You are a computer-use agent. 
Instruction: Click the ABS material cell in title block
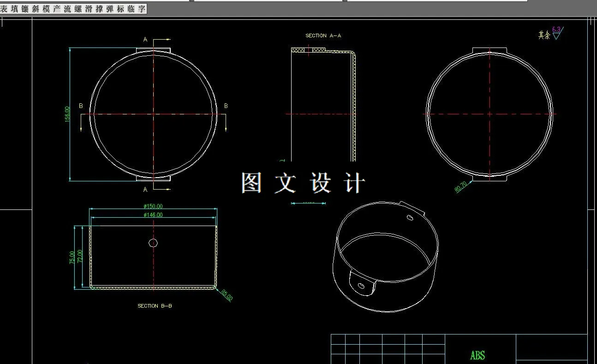coord(478,355)
